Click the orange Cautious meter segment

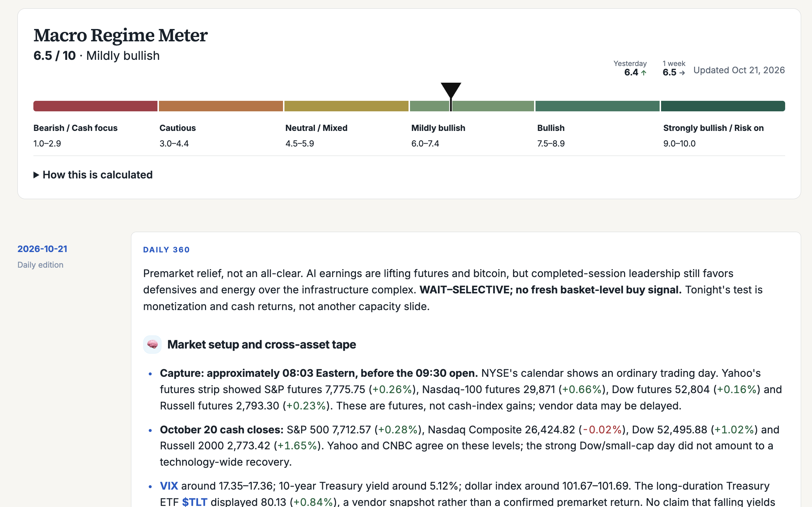pyautogui.click(x=221, y=106)
